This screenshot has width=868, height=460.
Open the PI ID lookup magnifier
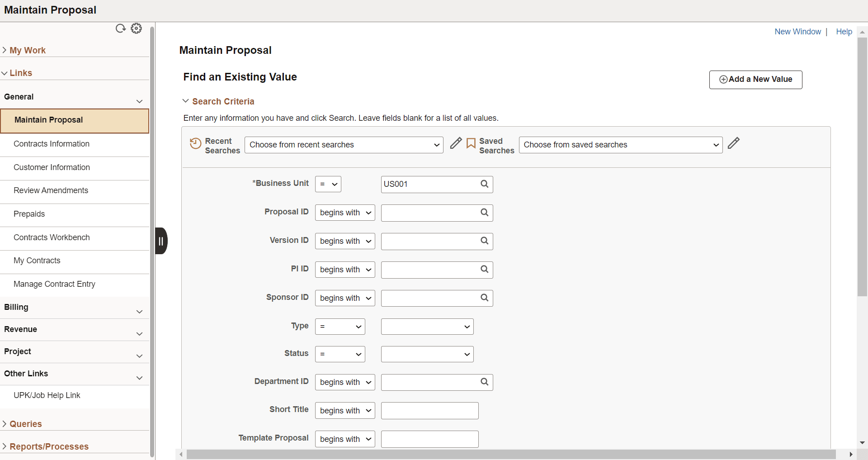pyautogui.click(x=484, y=270)
